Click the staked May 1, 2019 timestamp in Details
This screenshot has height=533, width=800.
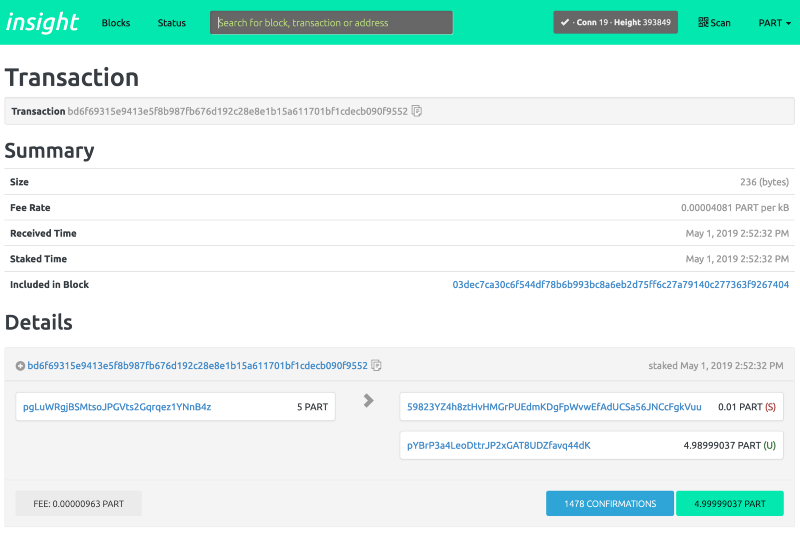(x=716, y=365)
